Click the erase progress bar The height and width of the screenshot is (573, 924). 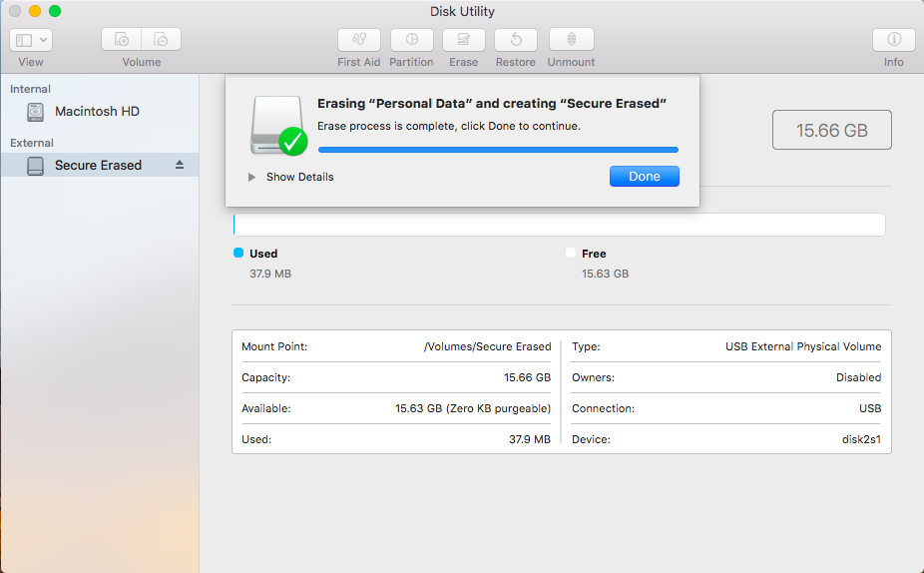pyautogui.click(x=498, y=150)
